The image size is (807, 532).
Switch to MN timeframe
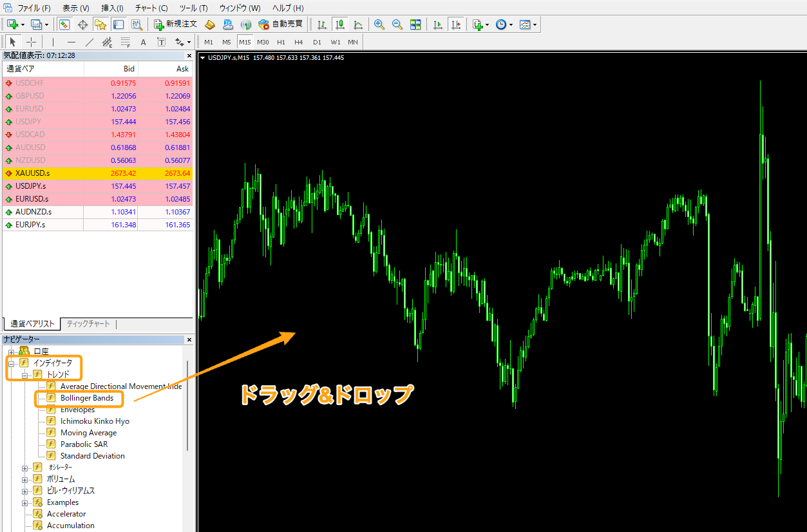[353, 42]
